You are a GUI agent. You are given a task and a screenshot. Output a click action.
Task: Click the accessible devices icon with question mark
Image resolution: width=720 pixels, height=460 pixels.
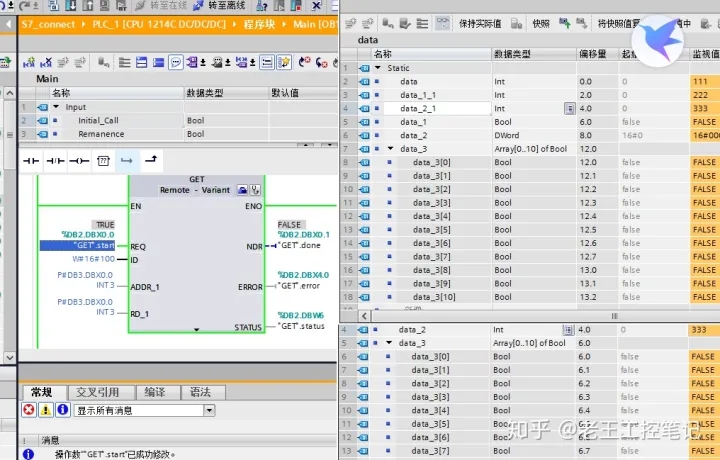262,6
